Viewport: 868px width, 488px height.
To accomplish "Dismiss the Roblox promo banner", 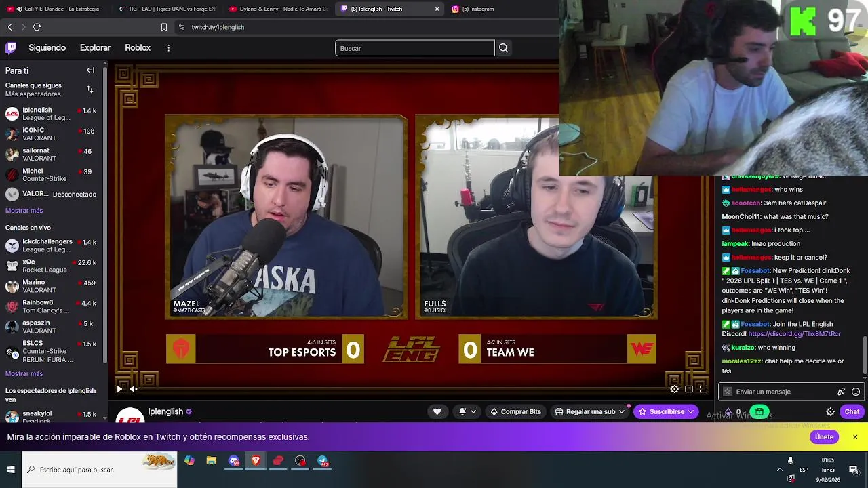I will click(855, 437).
